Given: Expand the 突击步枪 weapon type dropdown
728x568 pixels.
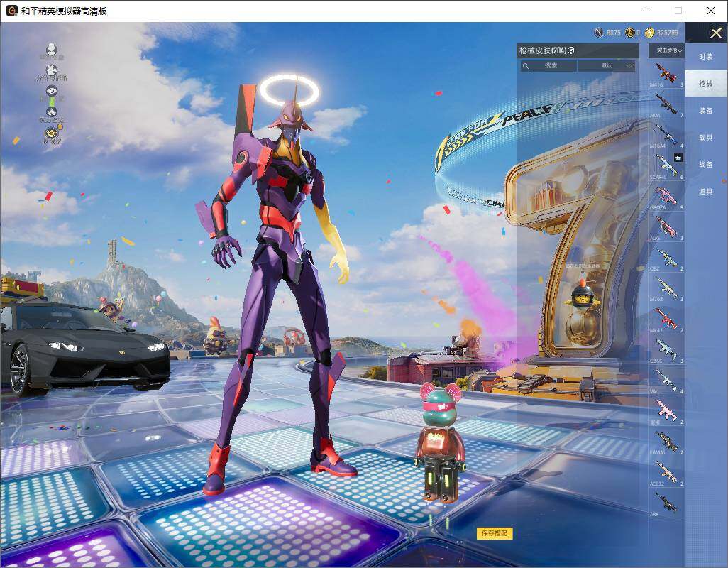Looking at the screenshot, I should (x=666, y=50).
